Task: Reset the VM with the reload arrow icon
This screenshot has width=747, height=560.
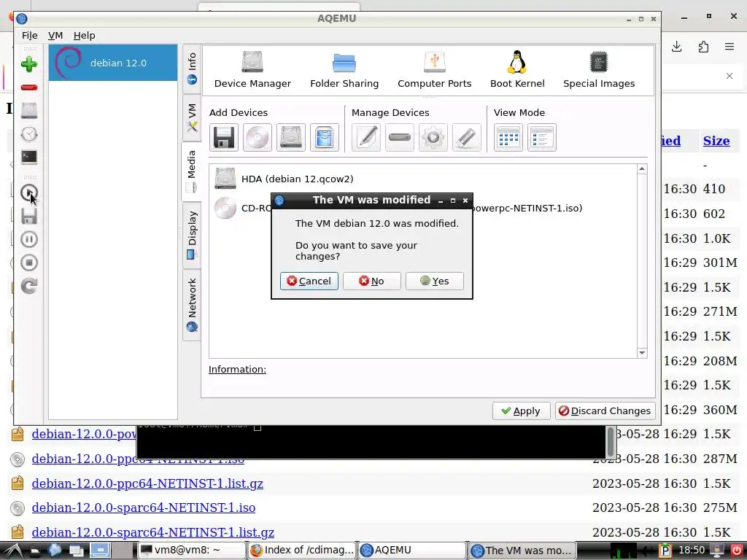Action: [29, 286]
